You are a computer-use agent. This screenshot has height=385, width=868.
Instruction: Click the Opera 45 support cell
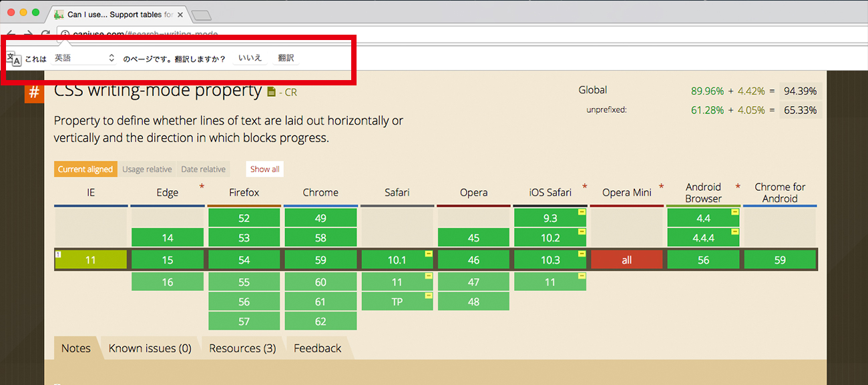tap(474, 238)
